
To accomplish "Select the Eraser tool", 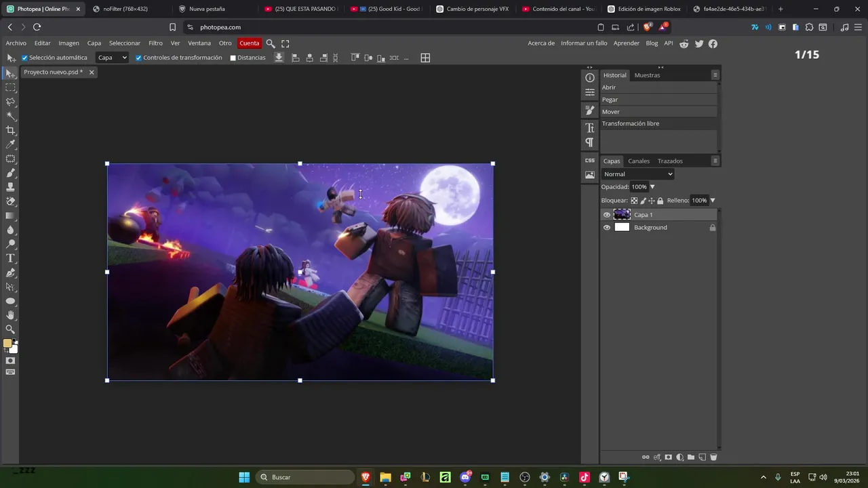I will point(10,201).
